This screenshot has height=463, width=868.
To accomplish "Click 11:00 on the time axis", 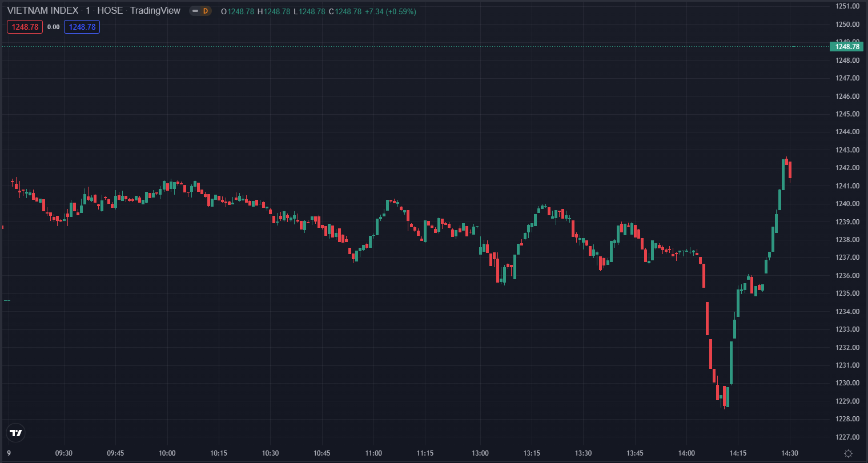I will tap(373, 453).
